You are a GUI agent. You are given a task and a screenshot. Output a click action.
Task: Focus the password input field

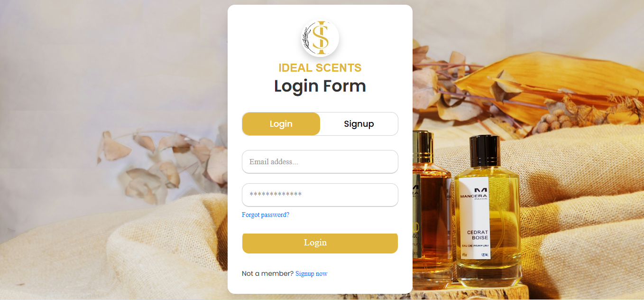[320, 195]
